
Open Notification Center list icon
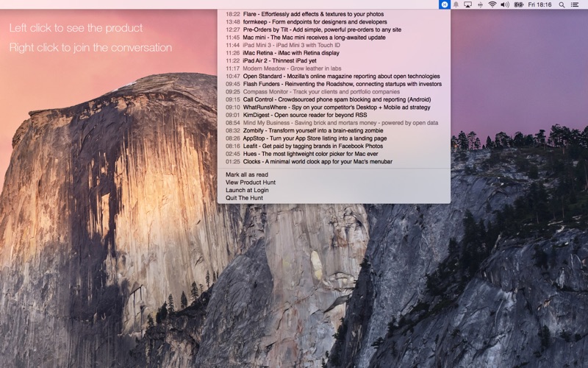574,4
